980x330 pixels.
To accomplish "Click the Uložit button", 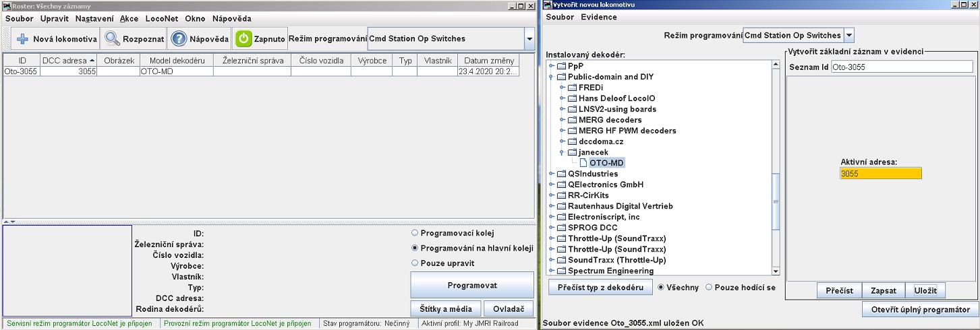I will tap(925, 290).
